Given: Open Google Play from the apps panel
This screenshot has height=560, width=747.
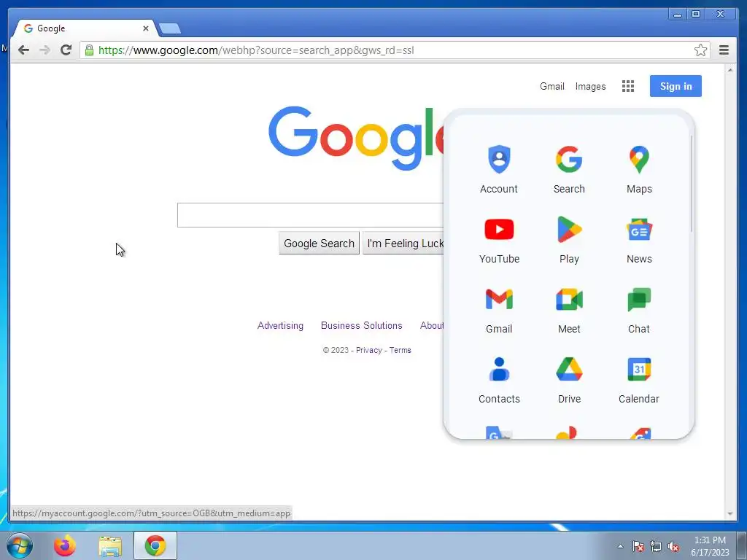Looking at the screenshot, I should click(x=569, y=239).
